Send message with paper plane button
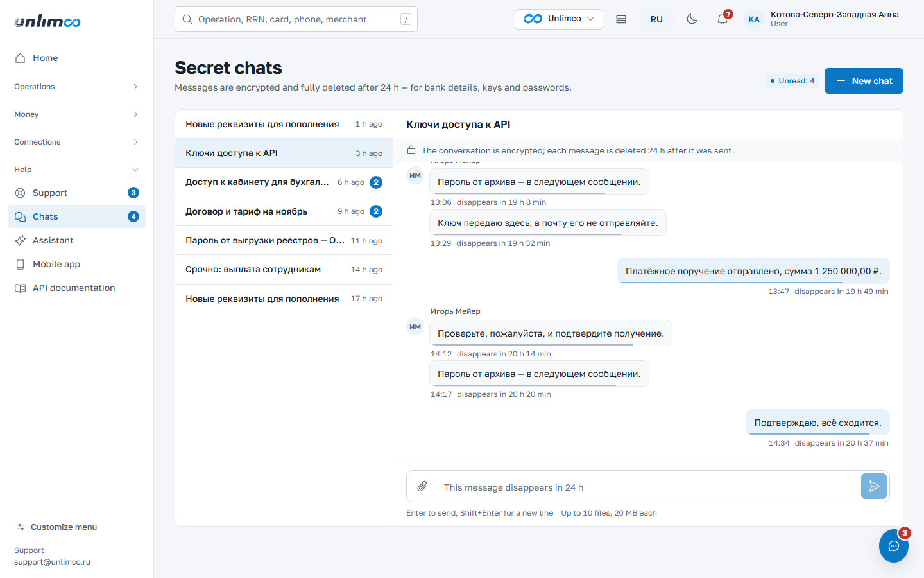The image size is (924, 578). pos(874,487)
